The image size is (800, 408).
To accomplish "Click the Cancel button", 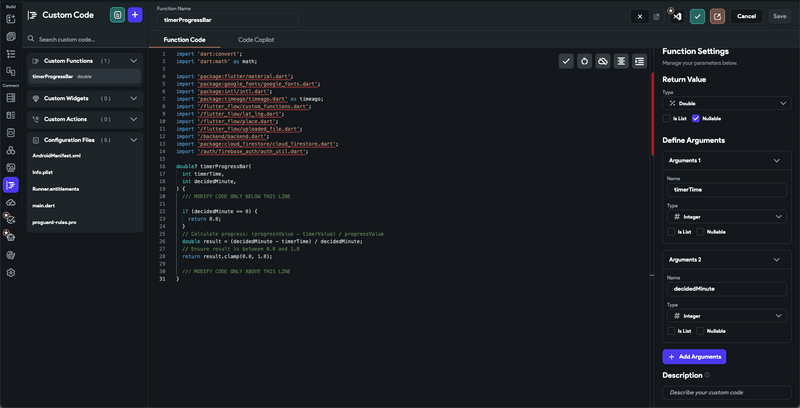I will point(746,16).
